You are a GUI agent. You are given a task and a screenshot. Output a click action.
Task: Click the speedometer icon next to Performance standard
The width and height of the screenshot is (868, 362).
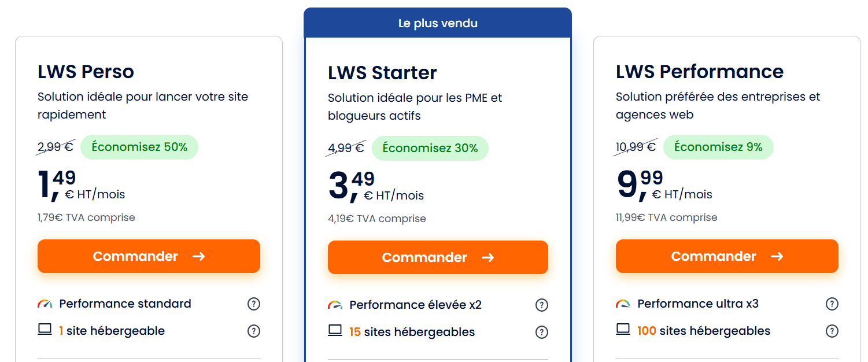(x=45, y=302)
